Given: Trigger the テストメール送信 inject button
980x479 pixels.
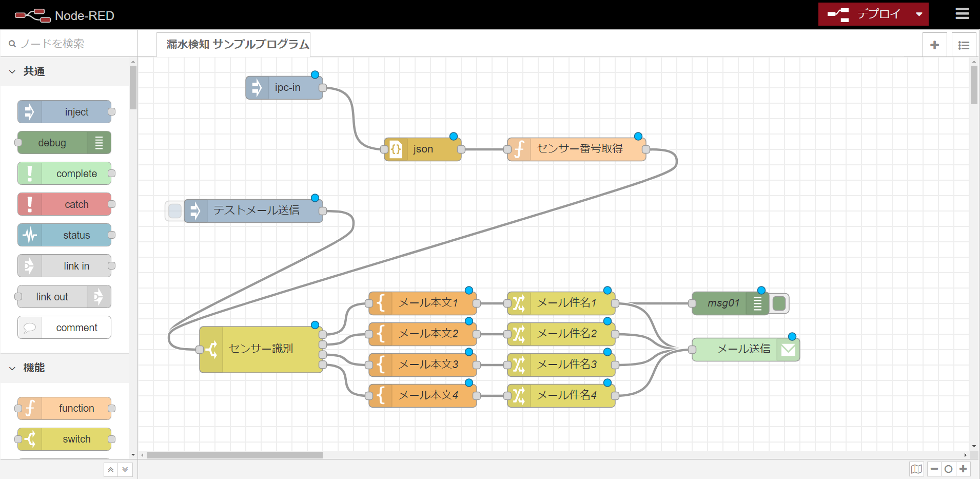Looking at the screenshot, I should pos(175,211).
